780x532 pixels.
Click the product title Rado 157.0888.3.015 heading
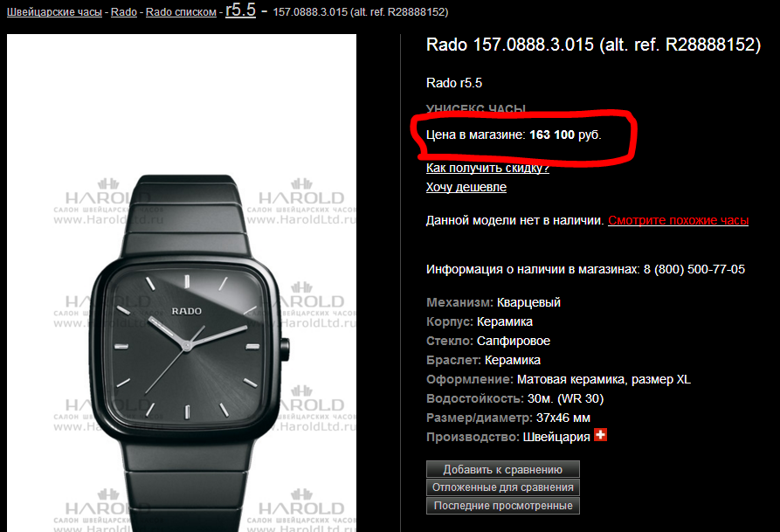tap(593, 45)
